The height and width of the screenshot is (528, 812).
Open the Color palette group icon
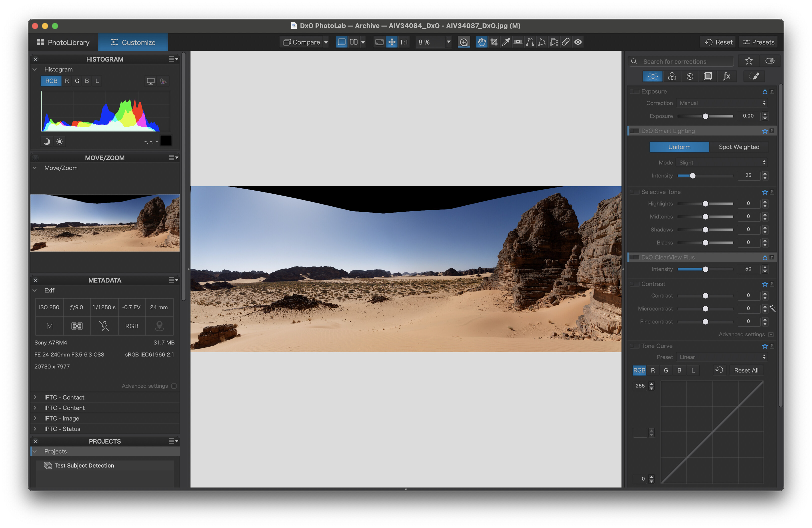[x=672, y=76]
